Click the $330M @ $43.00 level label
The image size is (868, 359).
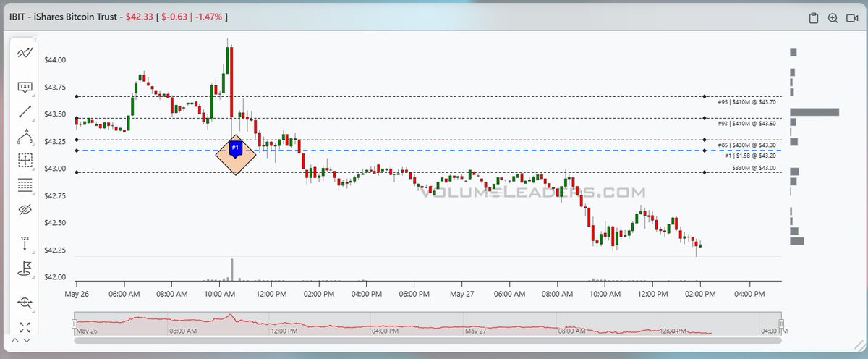754,168
